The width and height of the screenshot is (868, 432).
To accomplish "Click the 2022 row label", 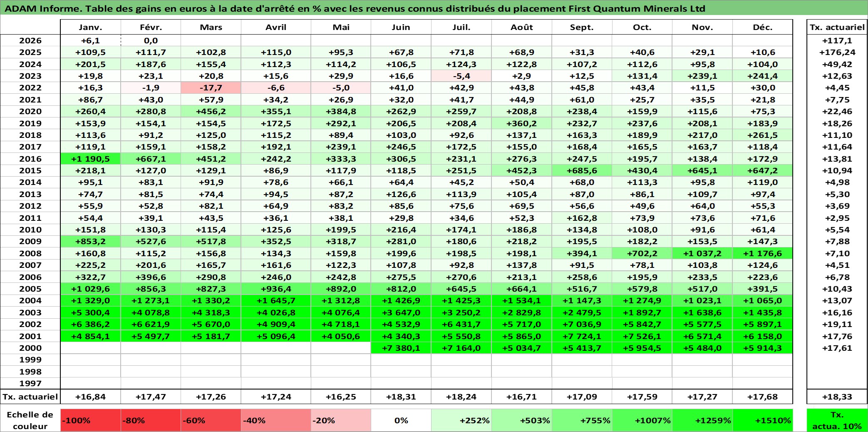I will coord(30,87).
